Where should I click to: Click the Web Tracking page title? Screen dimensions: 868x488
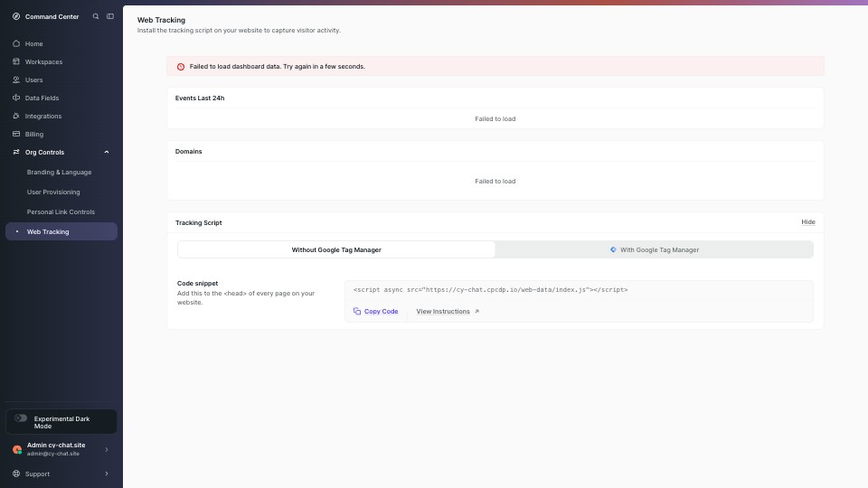coord(161,20)
